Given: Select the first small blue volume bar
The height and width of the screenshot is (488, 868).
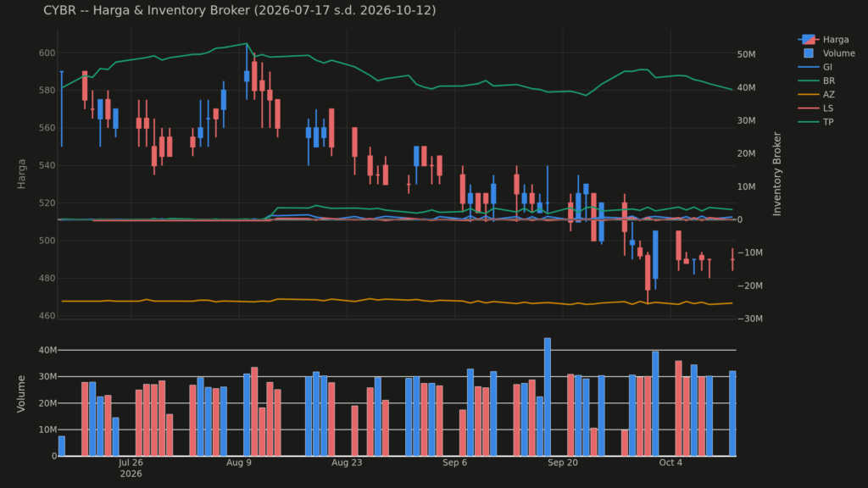Looking at the screenshot, I should [62, 446].
